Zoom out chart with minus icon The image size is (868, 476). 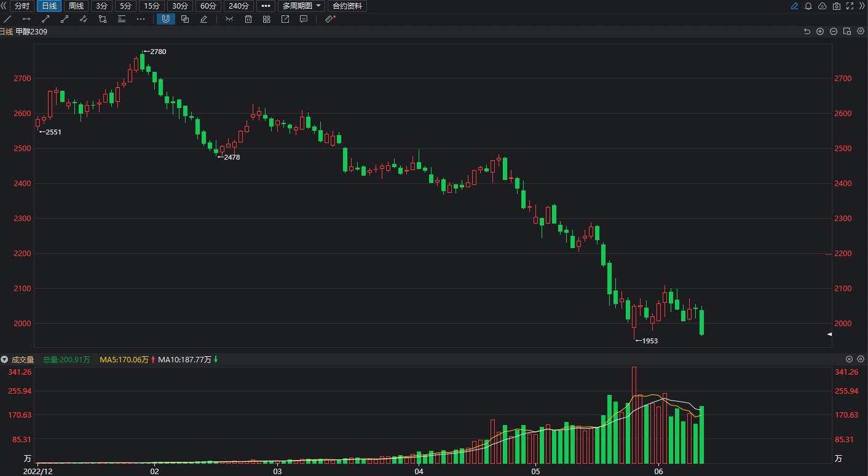tap(834, 31)
